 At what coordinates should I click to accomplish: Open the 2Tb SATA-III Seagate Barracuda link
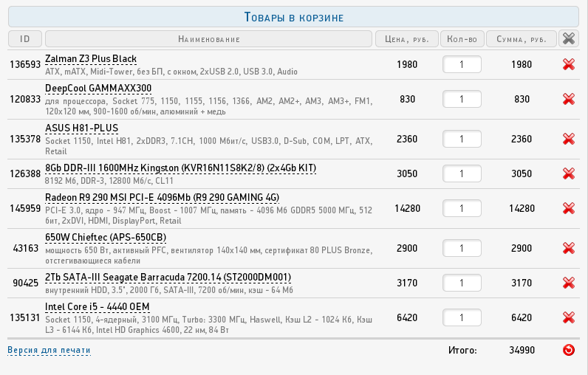(168, 278)
